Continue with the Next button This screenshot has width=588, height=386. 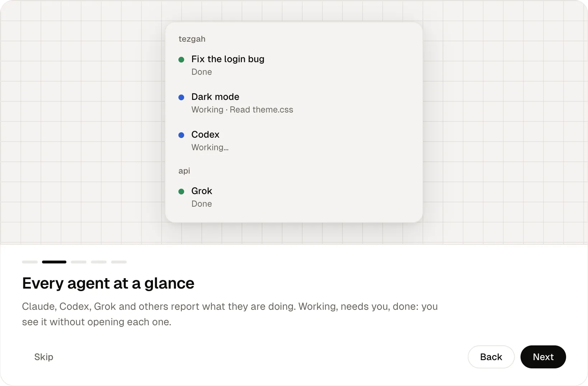click(x=543, y=357)
